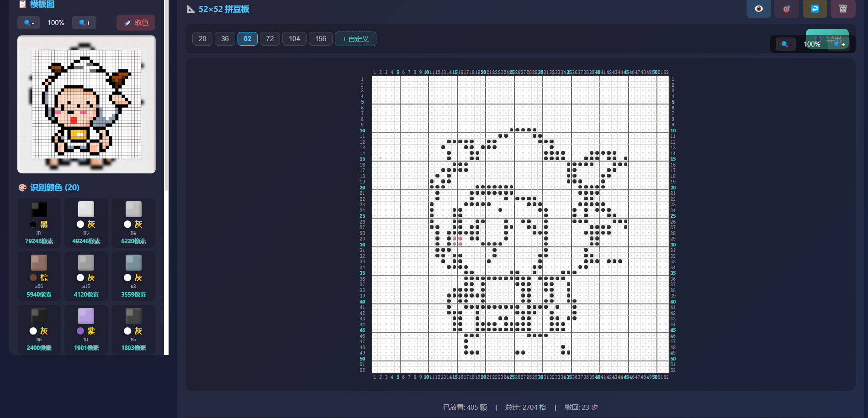The width and height of the screenshot is (868, 418).
Task: Pick the brown B26 color swatch
Action: (x=39, y=276)
